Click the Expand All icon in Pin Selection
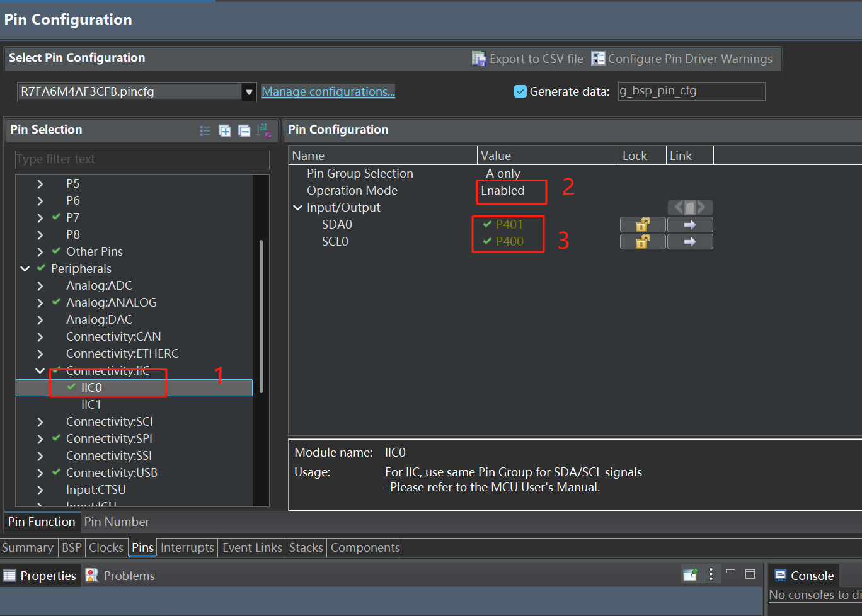Viewport: 862px width, 616px height. click(224, 130)
